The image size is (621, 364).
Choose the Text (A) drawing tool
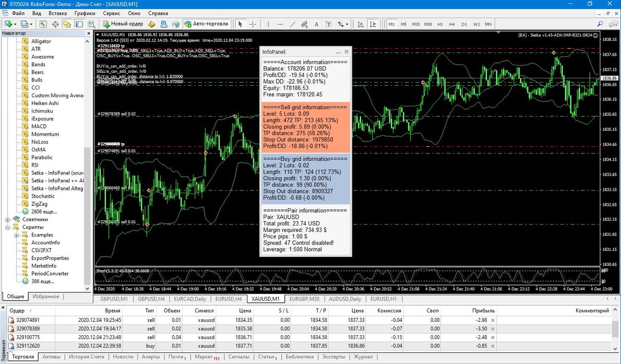(x=316, y=24)
